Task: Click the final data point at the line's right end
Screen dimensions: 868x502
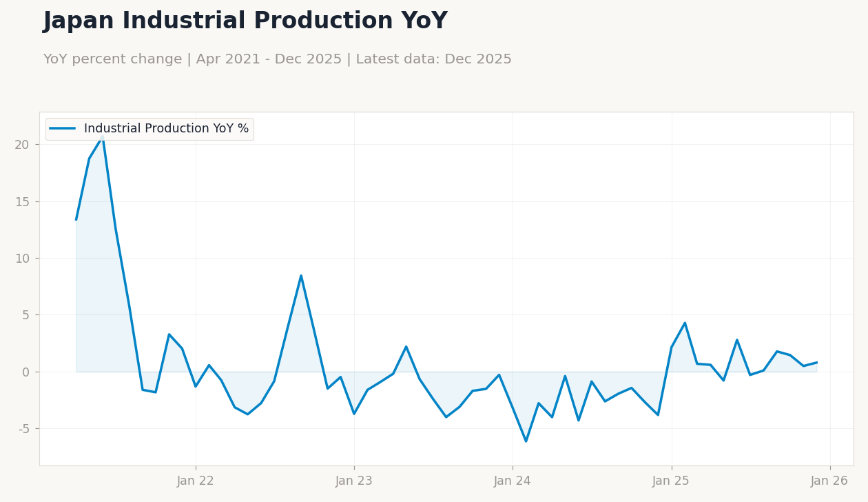Action: (816, 362)
